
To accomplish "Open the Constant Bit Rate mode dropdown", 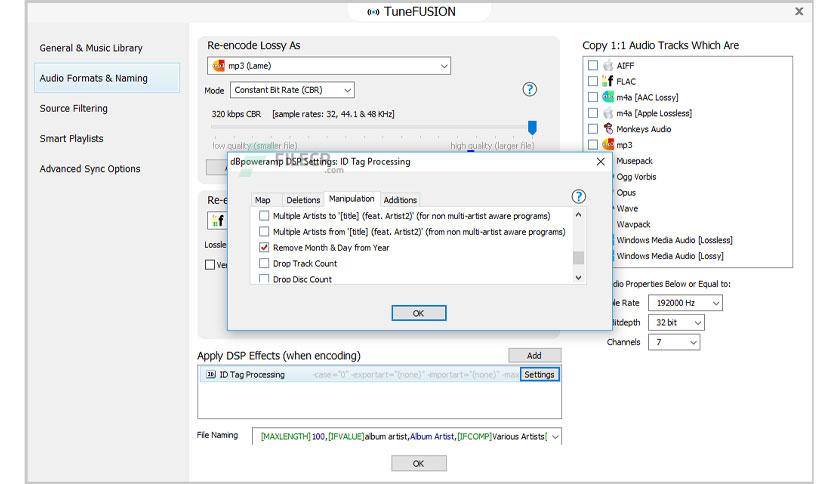I will (292, 90).
